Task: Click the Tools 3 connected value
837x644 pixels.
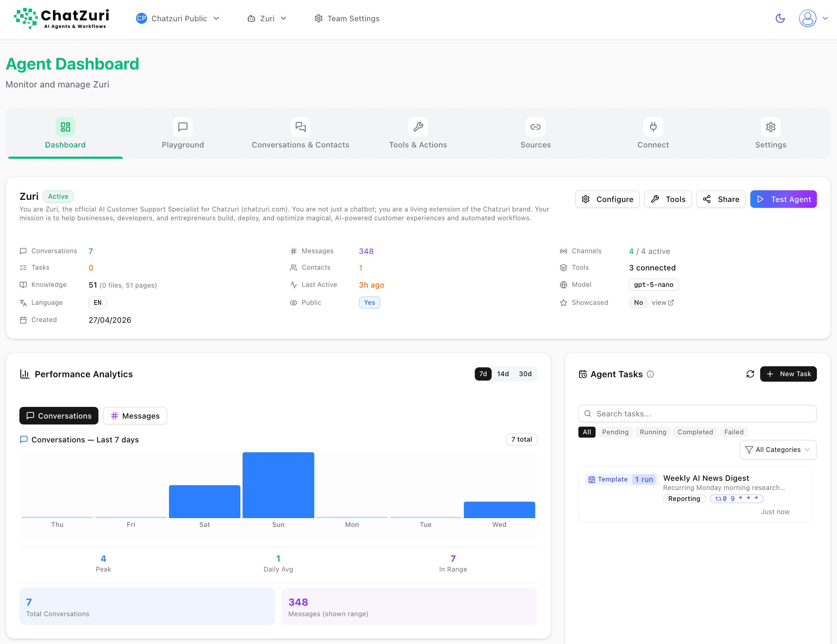Action: tap(652, 267)
